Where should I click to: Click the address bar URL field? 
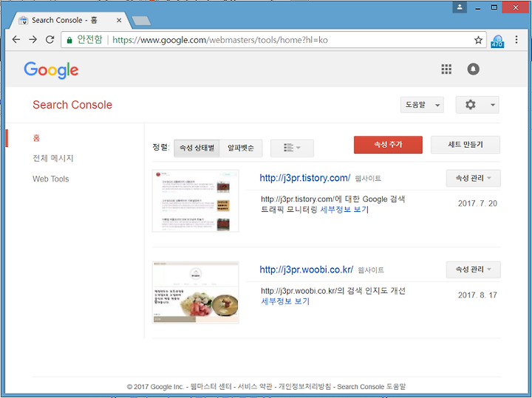273,40
